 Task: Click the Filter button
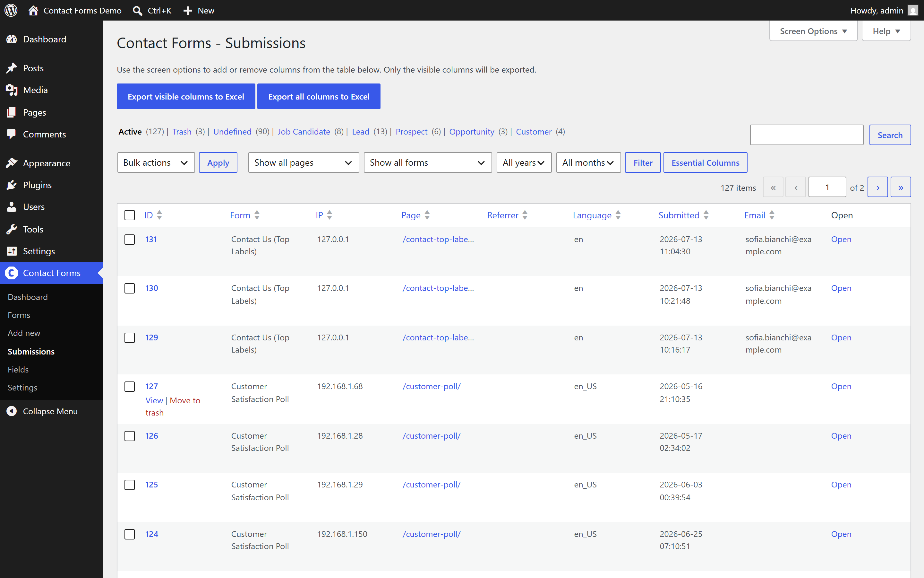pos(643,162)
